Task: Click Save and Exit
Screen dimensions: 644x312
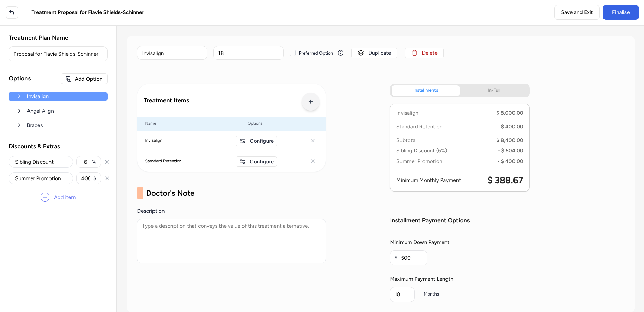Action: pyautogui.click(x=577, y=12)
